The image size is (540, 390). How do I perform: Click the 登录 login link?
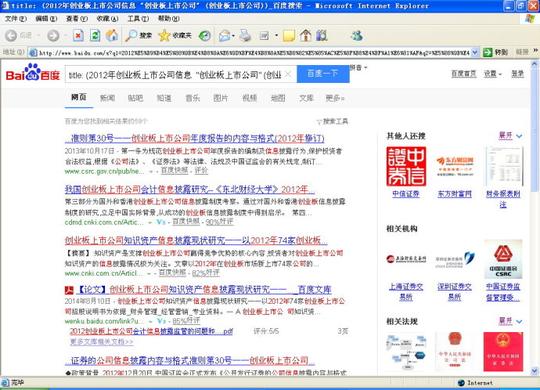(x=517, y=74)
